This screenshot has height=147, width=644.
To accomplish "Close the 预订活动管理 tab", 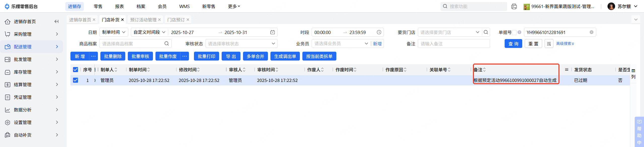I will tap(159, 20).
